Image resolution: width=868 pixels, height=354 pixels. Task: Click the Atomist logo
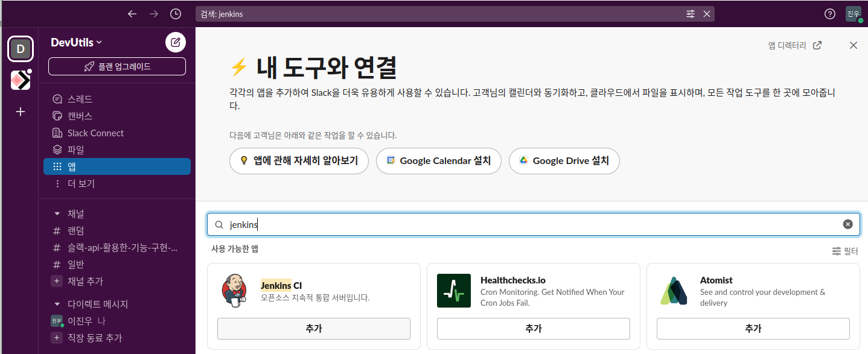pyautogui.click(x=674, y=291)
